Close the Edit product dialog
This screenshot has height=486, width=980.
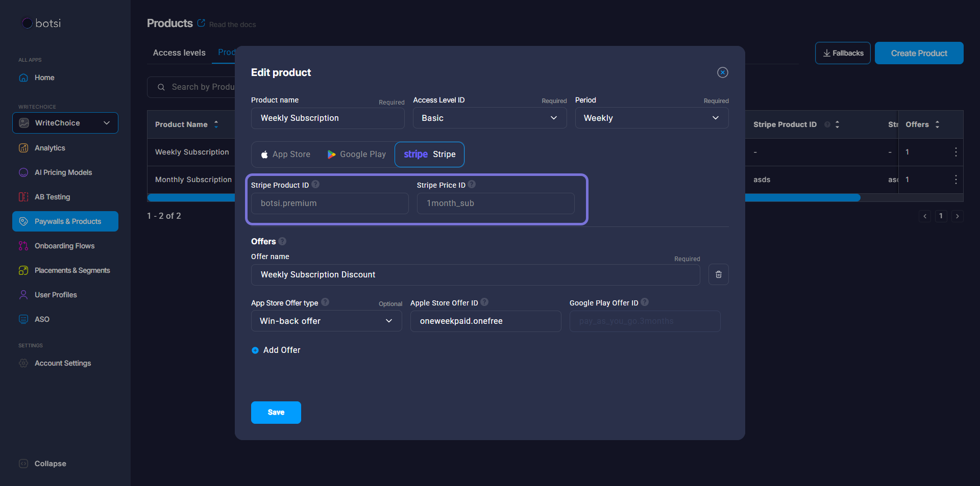[x=722, y=72]
